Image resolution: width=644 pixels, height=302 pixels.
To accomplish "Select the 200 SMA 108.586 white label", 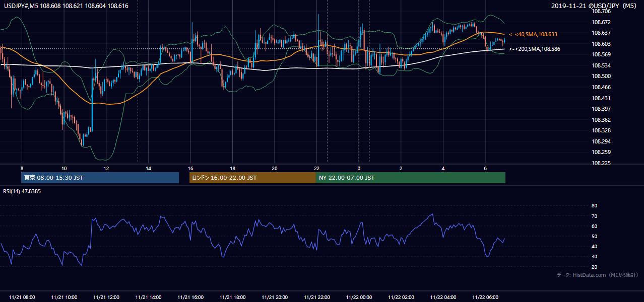I will [535, 49].
